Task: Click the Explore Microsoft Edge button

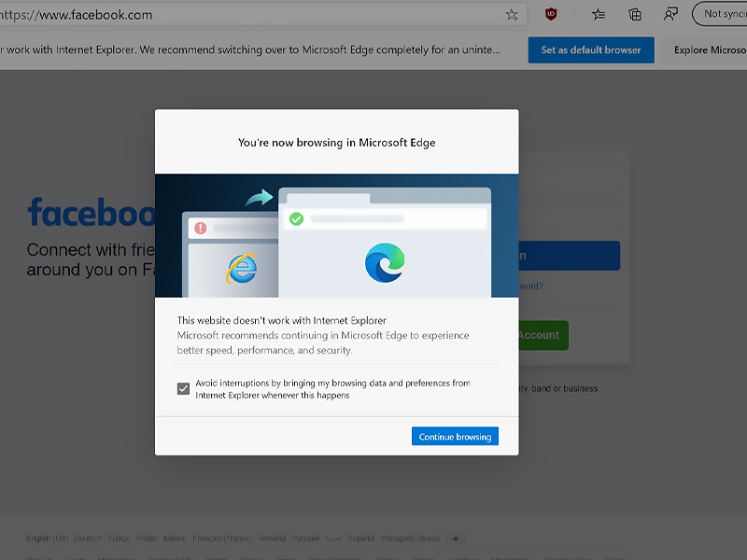Action: 707,50
